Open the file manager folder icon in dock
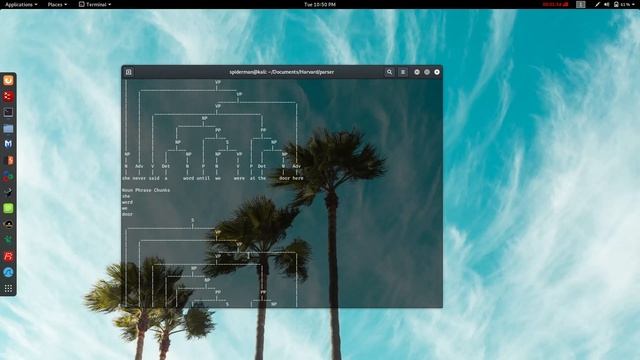The width and height of the screenshot is (640, 360). click(x=8, y=129)
